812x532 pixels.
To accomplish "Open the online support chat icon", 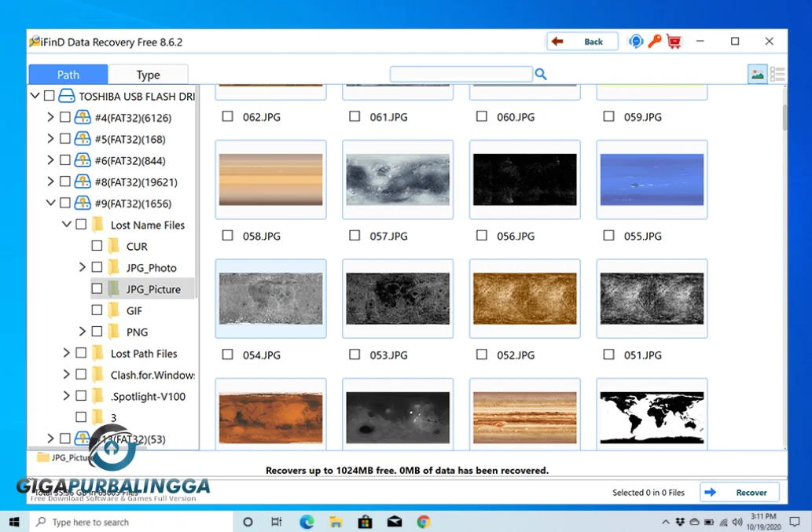I will (x=637, y=41).
